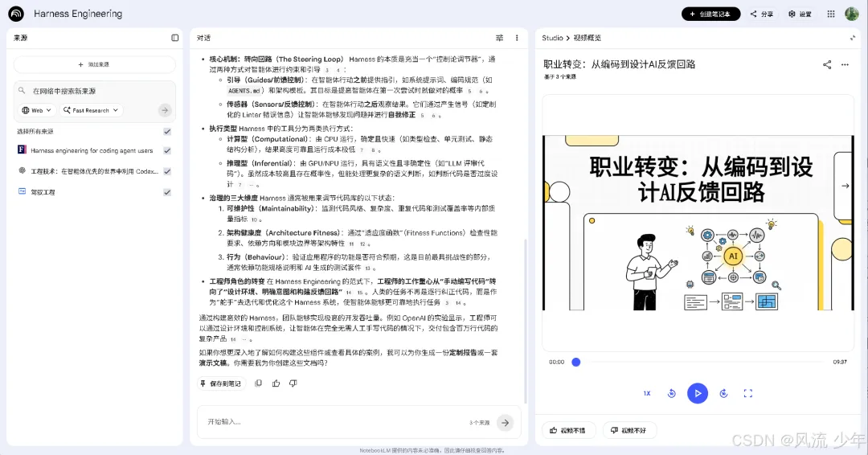Send the chat message arrow button

[505, 422]
